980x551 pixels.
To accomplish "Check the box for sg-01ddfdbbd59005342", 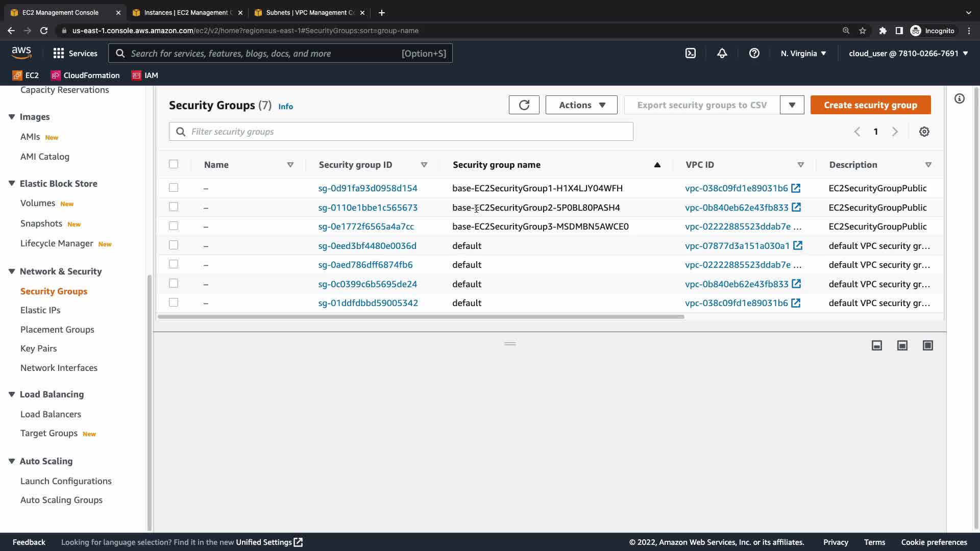I will pos(174,303).
